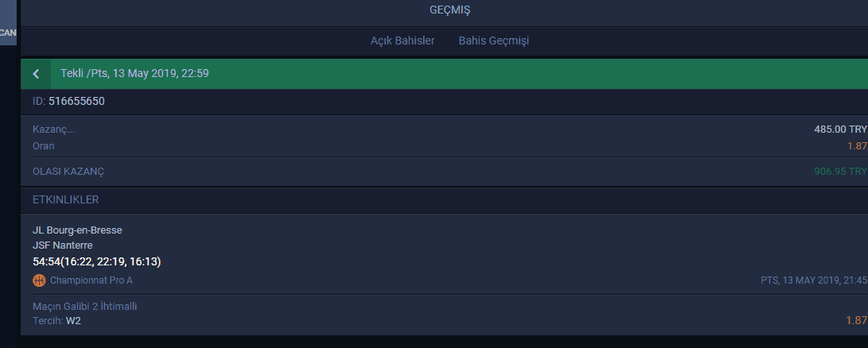Click the Oran value 1.87
Image resolution: width=868 pixels, height=348 pixels.
coord(857,146)
